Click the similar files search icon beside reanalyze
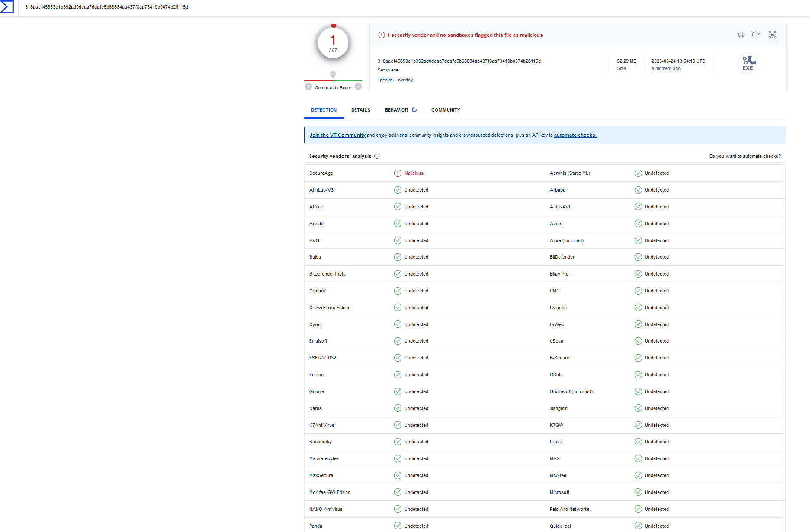 (741, 35)
